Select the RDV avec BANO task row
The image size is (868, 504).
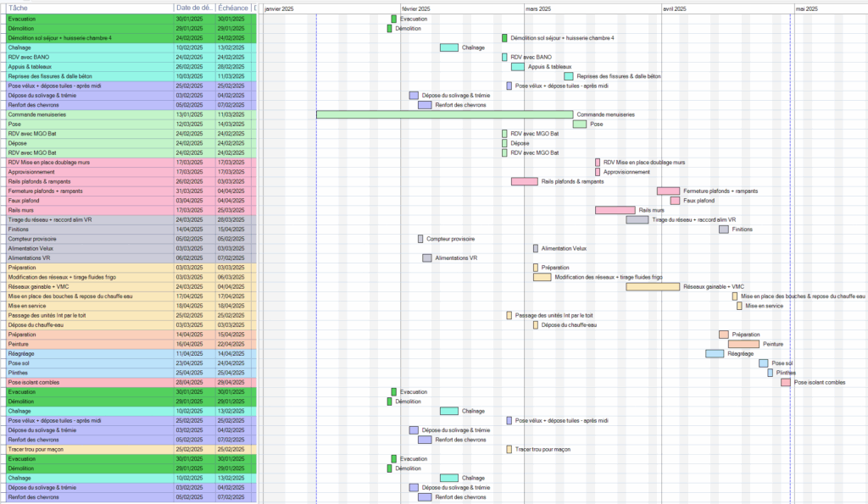(x=131, y=58)
